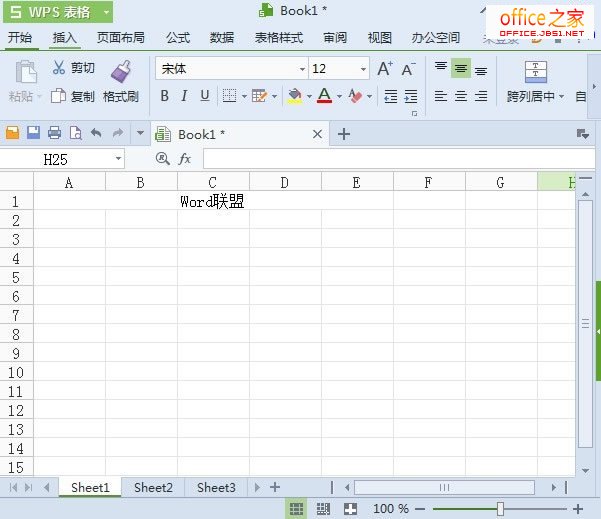Click the zoom out minus button
This screenshot has height=519, width=601.
pos(420,509)
